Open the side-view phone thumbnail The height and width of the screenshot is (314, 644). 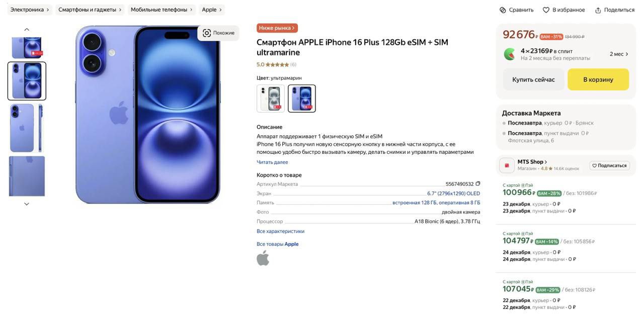click(27, 128)
